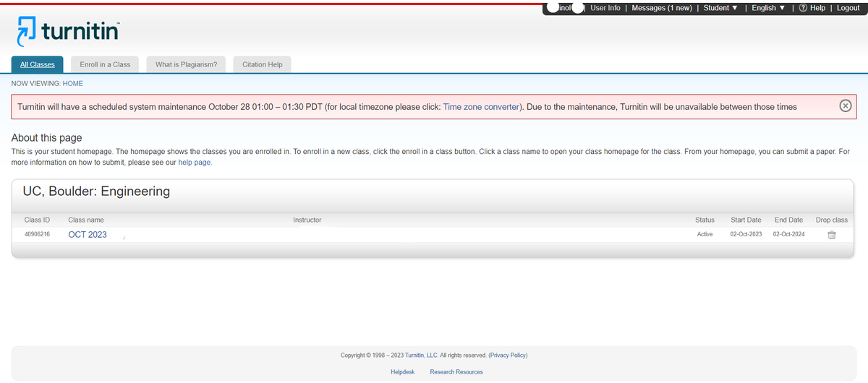Viewport: 868px width, 383px height.
Task: Click end date 02-Oct-2024
Action: 788,235
